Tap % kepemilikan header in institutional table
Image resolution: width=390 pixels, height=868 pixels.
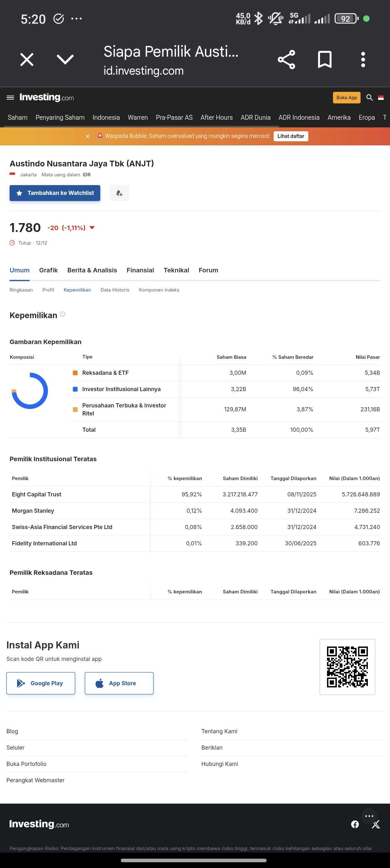tap(185, 478)
